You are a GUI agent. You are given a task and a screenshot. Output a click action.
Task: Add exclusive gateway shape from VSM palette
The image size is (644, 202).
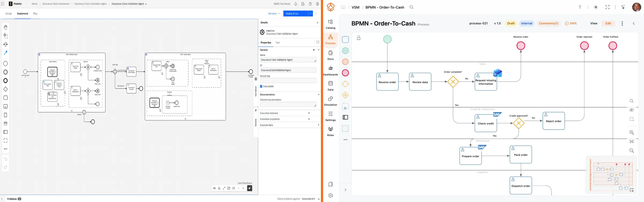pyautogui.click(x=345, y=84)
